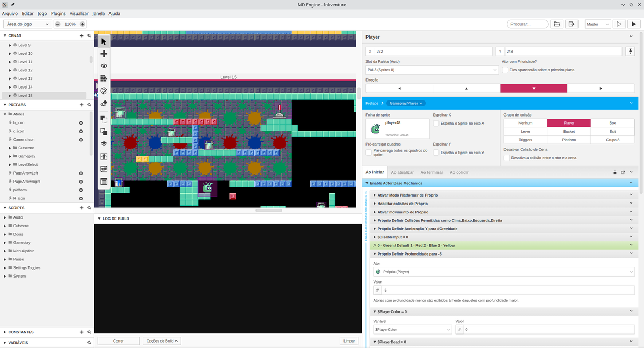Image resolution: width=644 pixels, height=348 pixels.
Task: Open the Arquivo menu
Action: tap(10, 13)
